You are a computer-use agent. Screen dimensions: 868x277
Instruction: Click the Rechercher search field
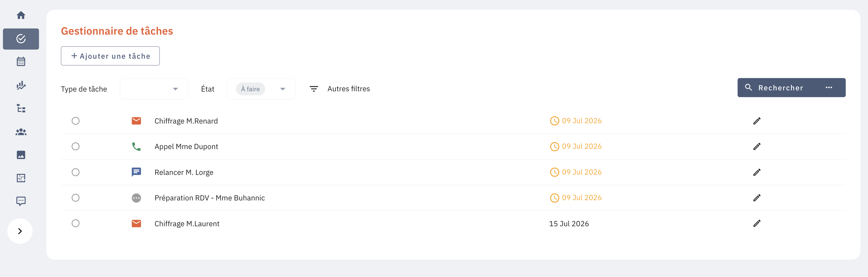coord(780,88)
